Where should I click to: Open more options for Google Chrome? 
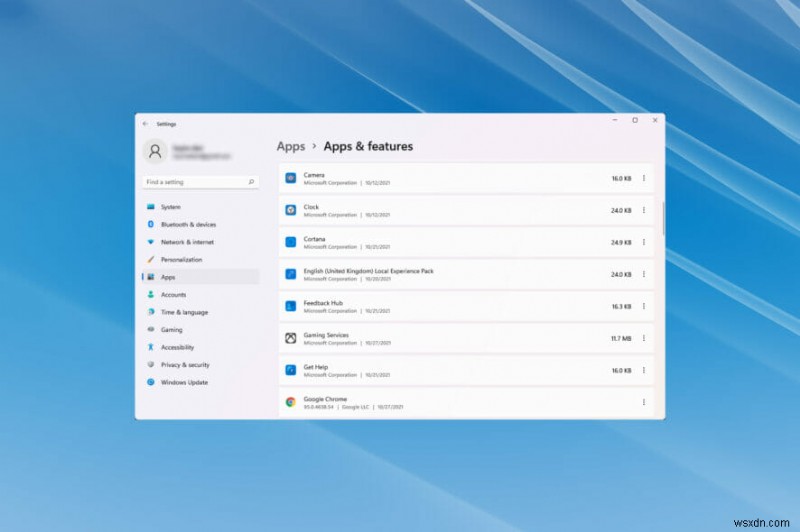(644, 402)
